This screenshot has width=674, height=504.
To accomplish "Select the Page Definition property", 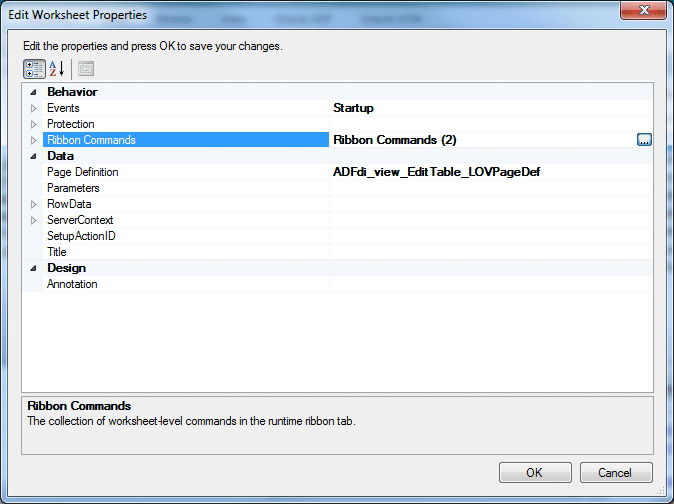I will click(186, 172).
